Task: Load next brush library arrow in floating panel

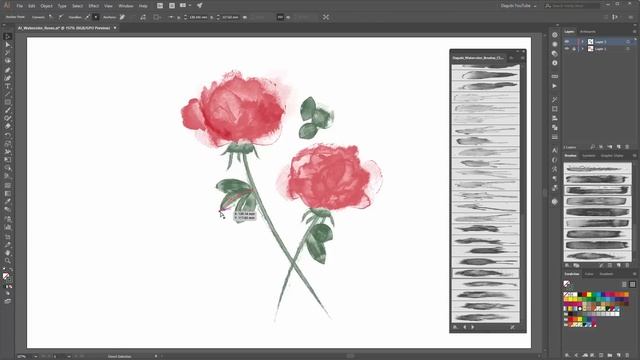Action: 473,327
